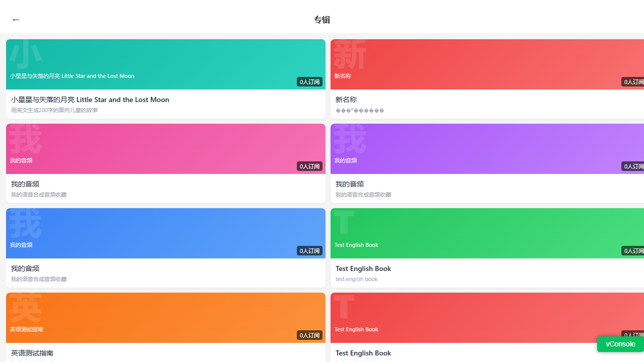This screenshot has width=644, height=362.
Task: Click the 英语测试指南 title text
Action: (32, 353)
